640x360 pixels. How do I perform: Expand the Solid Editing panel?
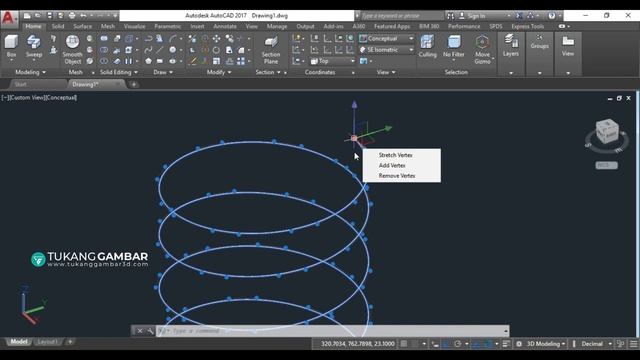coord(118,72)
